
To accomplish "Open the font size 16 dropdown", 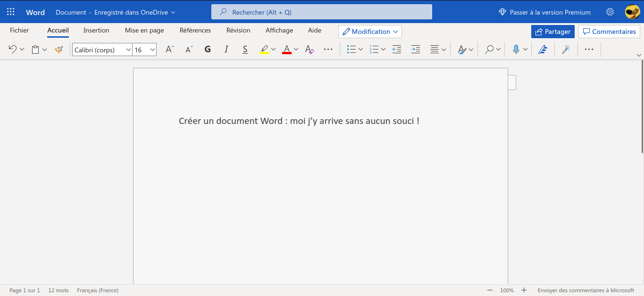I will (152, 49).
